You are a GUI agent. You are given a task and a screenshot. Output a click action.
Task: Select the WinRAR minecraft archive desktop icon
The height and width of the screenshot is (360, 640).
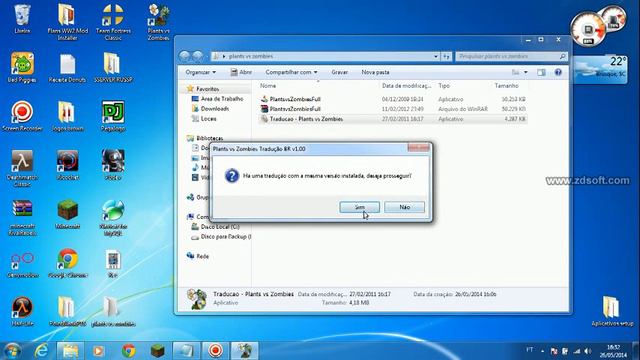pyautogui.click(x=22, y=218)
